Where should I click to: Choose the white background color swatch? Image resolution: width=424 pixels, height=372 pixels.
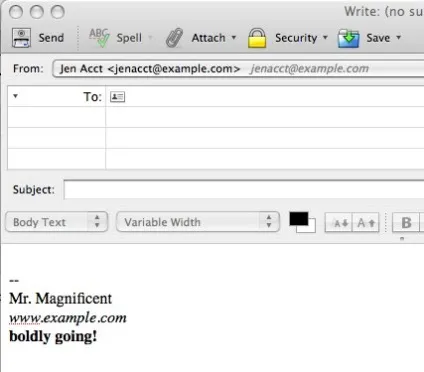[311, 228]
